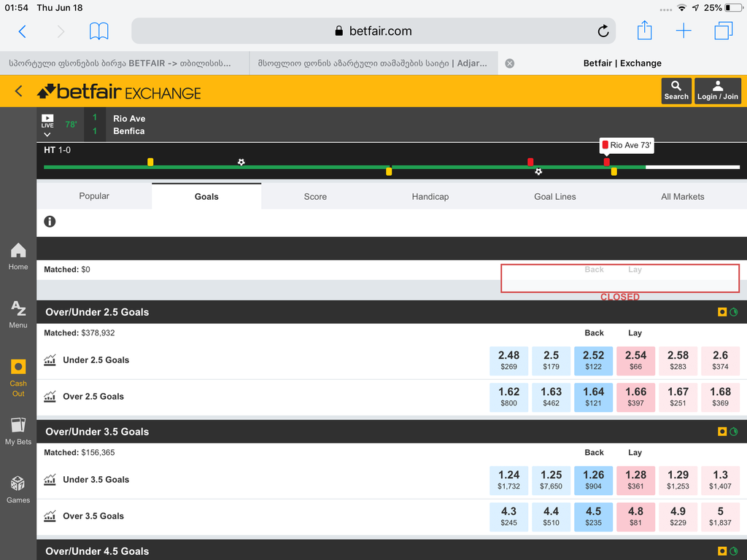Click cash out icon on Over/Under 3.5 header
This screenshot has width=747, height=560.
pos(722,432)
